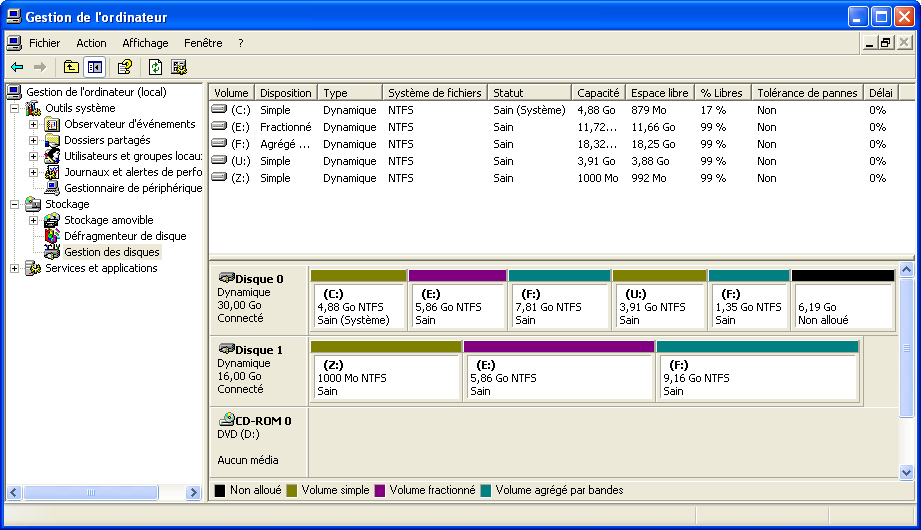921x530 pixels.
Task: Click the Up one level toolbar icon
Action: point(71,67)
